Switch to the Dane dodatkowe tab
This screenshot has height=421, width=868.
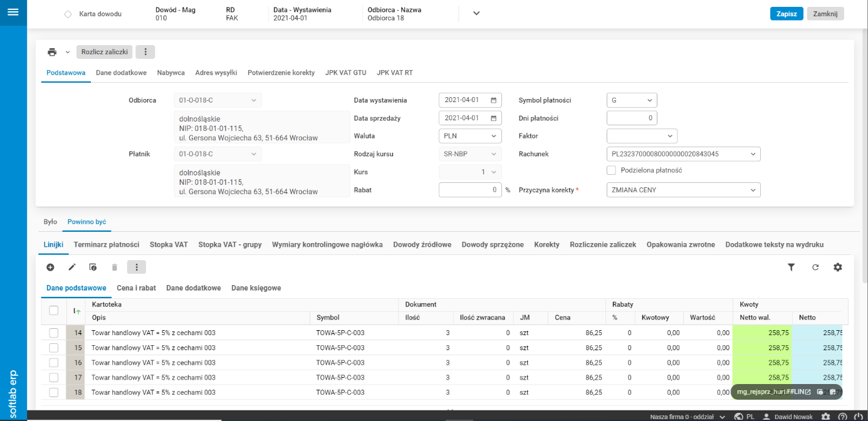121,73
